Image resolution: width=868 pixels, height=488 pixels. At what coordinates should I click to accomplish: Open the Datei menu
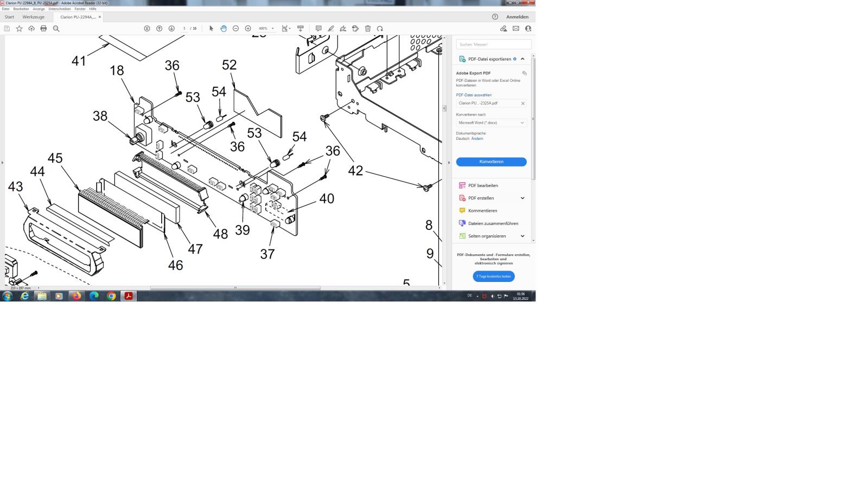(x=5, y=9)
